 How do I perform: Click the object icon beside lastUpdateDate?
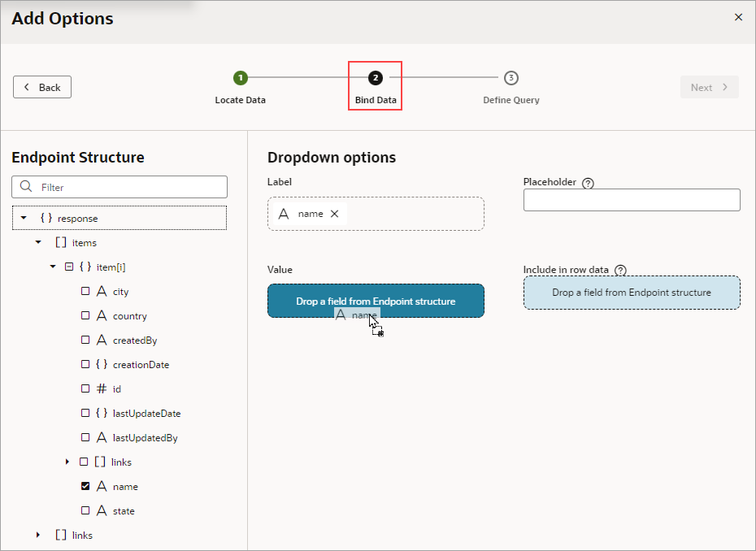tap(102, 413)
